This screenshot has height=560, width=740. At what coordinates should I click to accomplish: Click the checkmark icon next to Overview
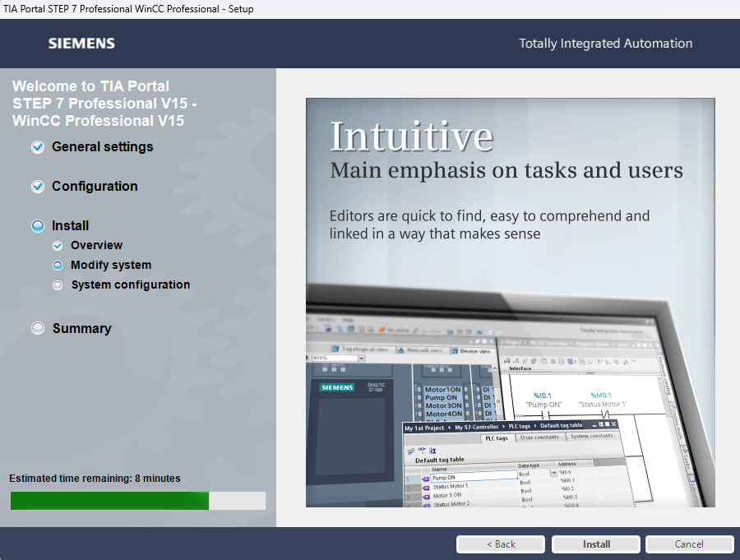click(x=58, y=246)
